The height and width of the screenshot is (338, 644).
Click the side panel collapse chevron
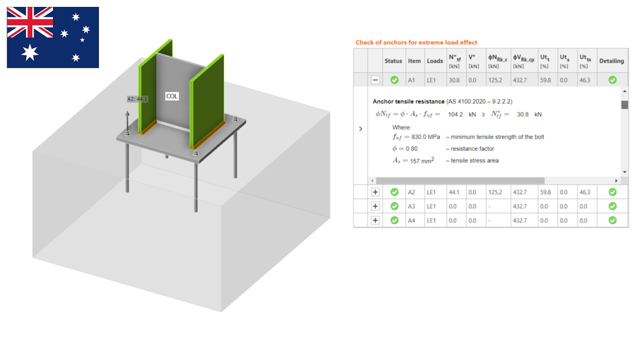360,128
